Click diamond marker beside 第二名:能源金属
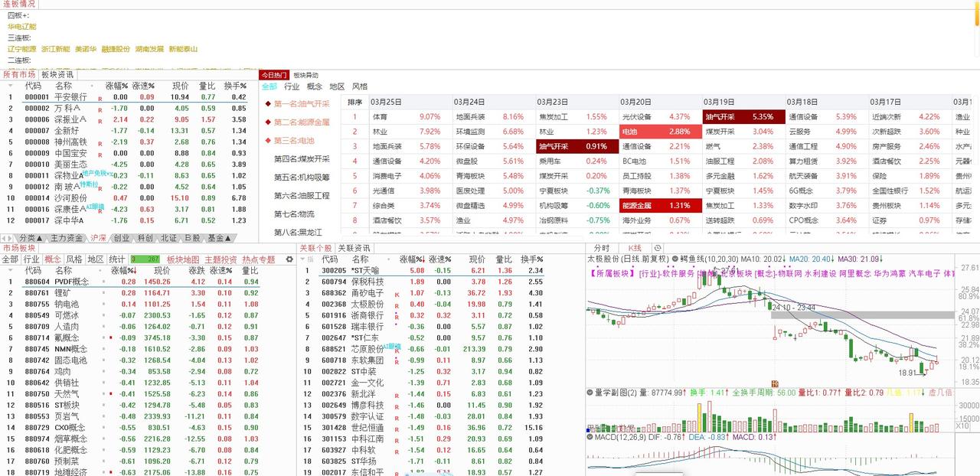Screen dimensions: 980x476 point(268,122)
